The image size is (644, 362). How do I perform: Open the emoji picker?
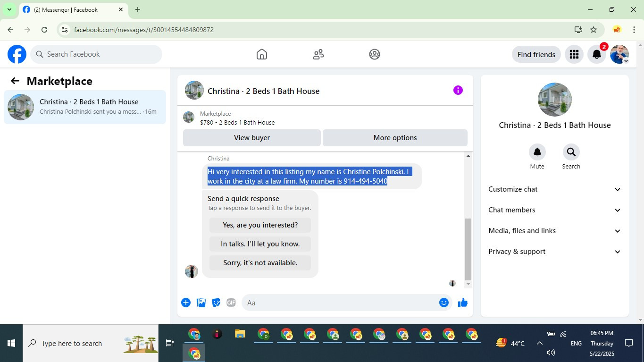pos(444,303)
